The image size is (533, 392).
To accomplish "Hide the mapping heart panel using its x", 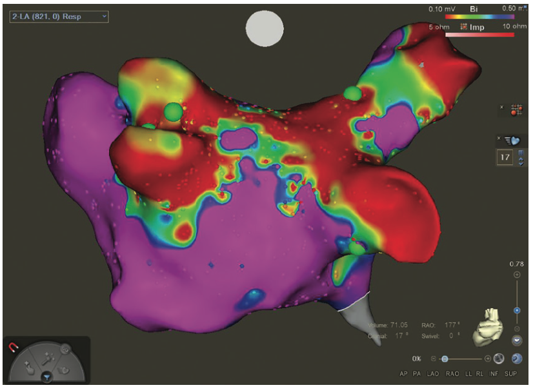I will (499, 138).
